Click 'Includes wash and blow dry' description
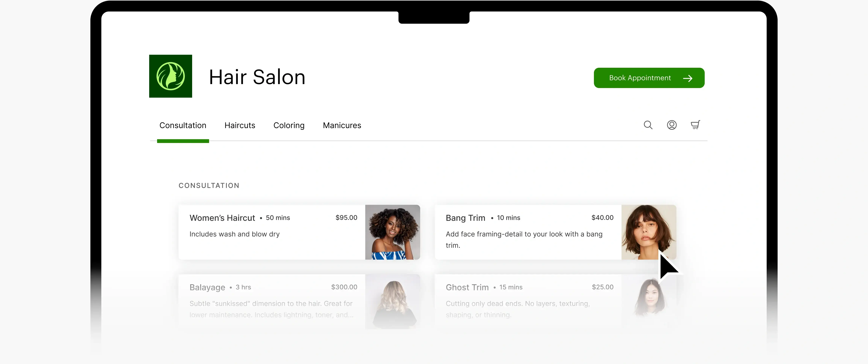 coord(235,234)
